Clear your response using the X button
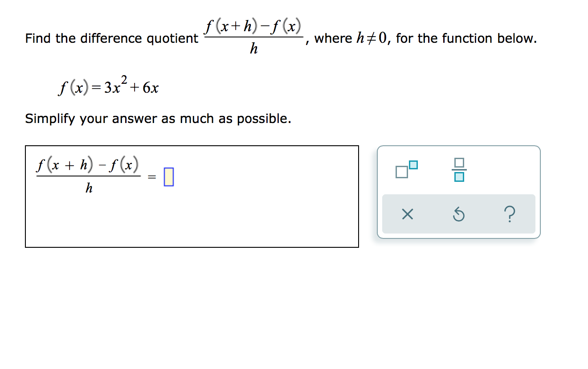588x369 pixels. [x=406, y=214]
